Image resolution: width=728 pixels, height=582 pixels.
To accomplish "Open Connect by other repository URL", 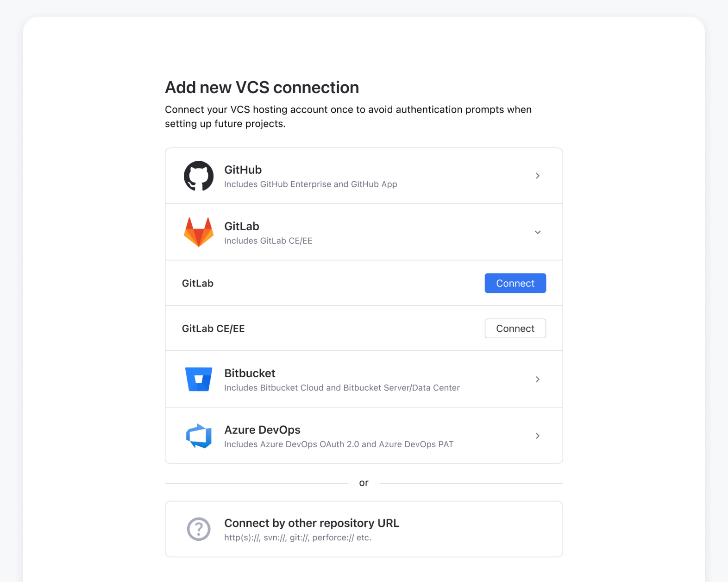I will point(312,523).
